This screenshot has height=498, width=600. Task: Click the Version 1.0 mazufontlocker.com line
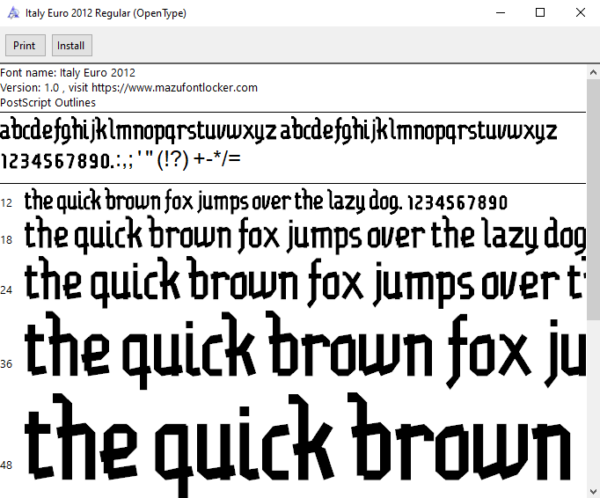[129, 88]
